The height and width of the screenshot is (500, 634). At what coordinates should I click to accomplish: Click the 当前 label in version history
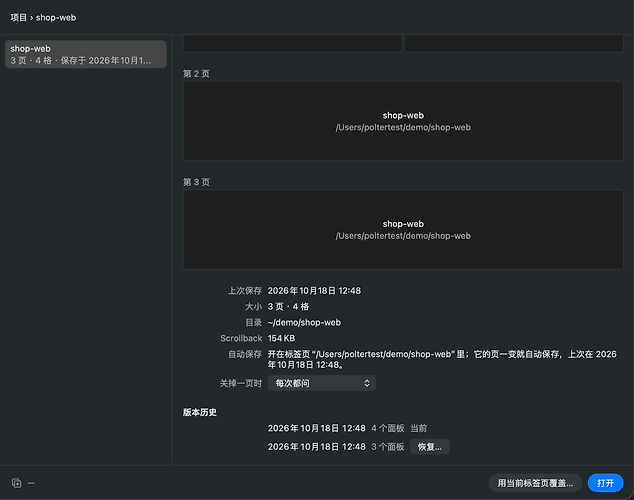pyautogui.click(x=418, y=428)
